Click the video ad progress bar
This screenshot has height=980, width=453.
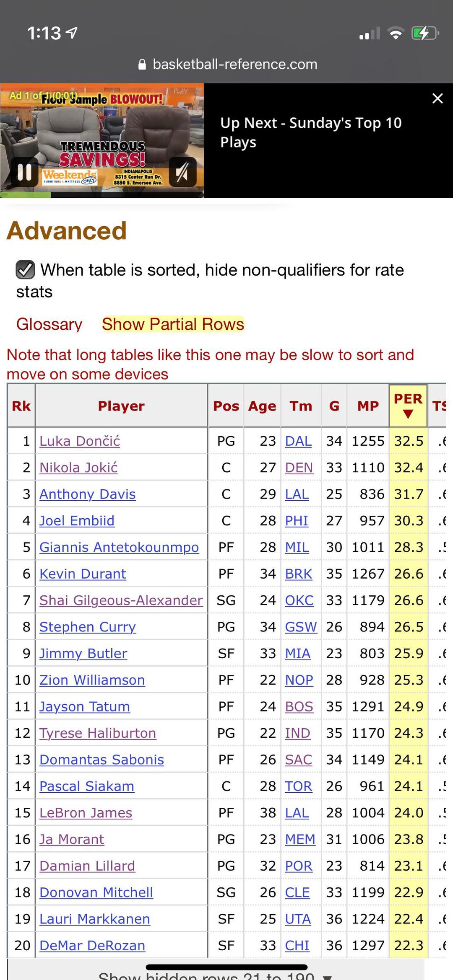(102, 195)
